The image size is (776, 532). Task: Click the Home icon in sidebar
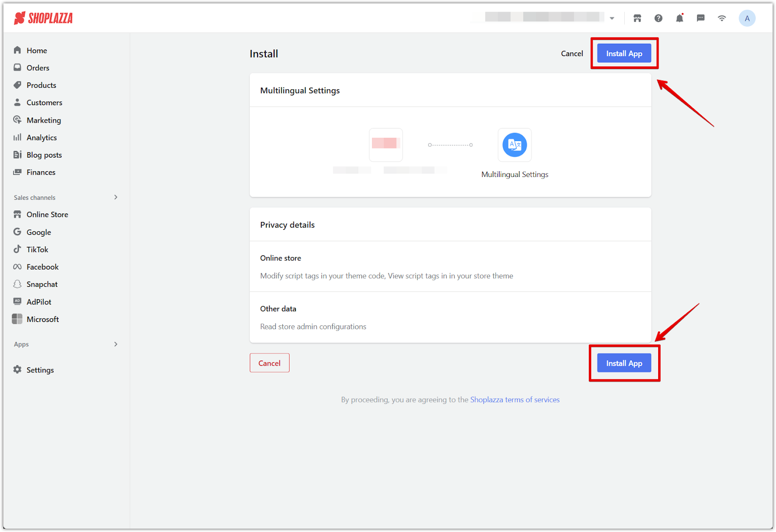[17, 50]
